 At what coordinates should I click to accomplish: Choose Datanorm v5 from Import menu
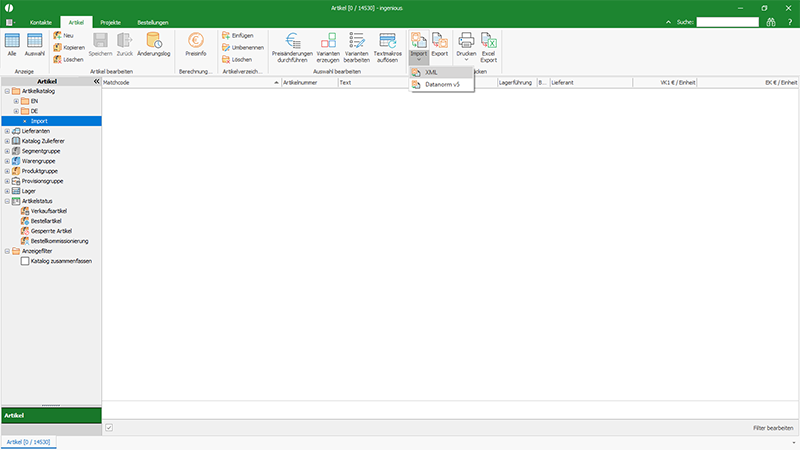click(442, 84)
